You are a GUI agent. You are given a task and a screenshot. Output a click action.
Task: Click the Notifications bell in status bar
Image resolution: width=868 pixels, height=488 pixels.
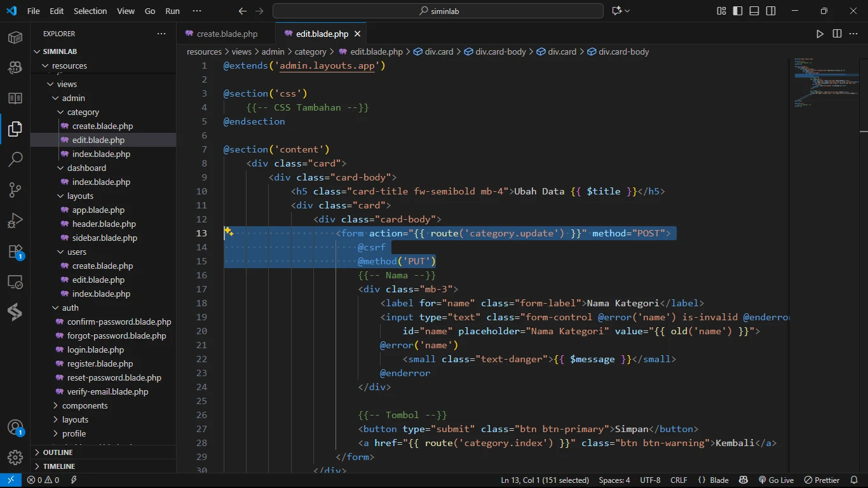click(x=853, y=480)
